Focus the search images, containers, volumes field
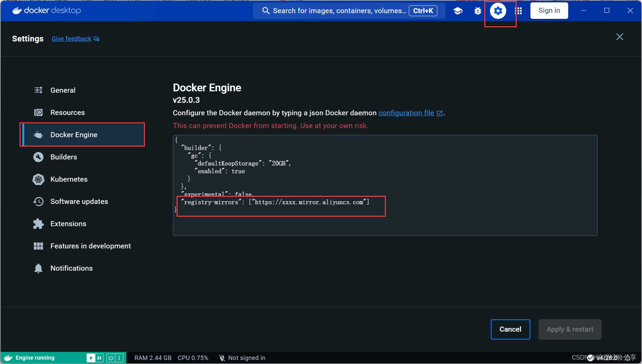The image size is (642, 364). (349, 11)
